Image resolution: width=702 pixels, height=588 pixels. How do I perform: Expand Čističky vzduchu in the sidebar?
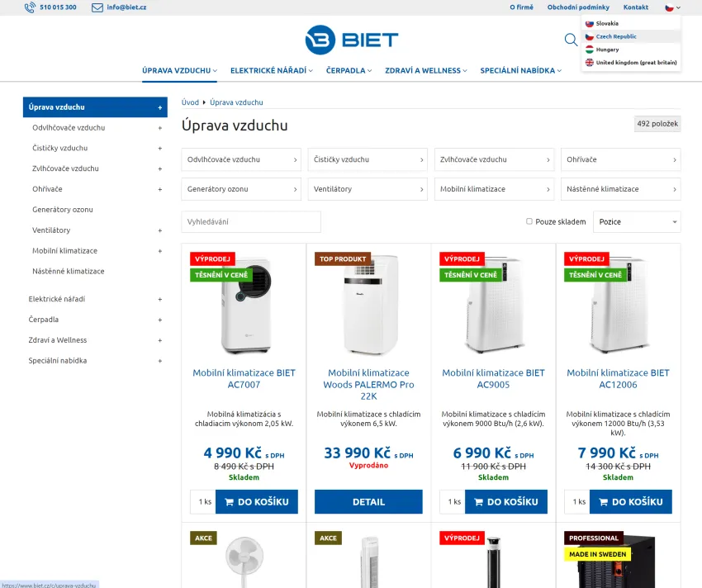pyautogui.click(x=160, y=148)
